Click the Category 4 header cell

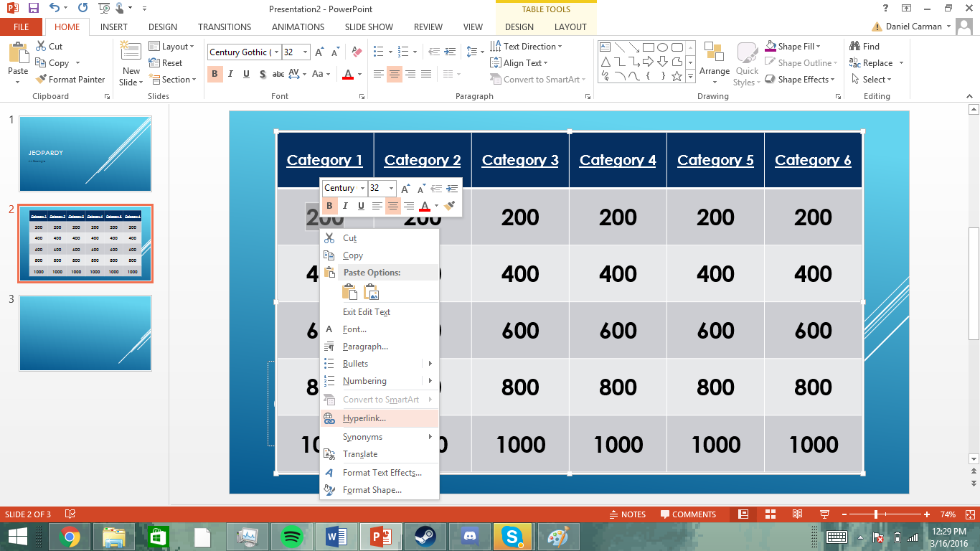coord(618,160)
